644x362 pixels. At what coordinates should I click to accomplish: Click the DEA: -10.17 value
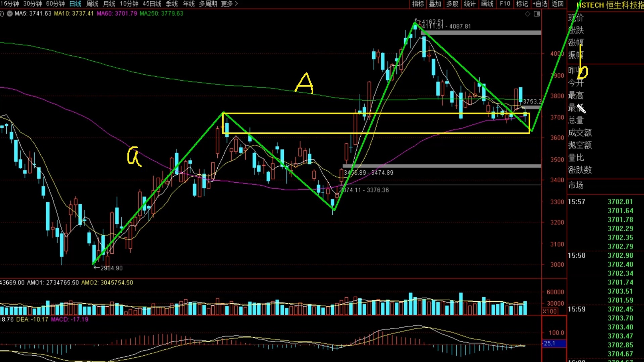(32, 319)
